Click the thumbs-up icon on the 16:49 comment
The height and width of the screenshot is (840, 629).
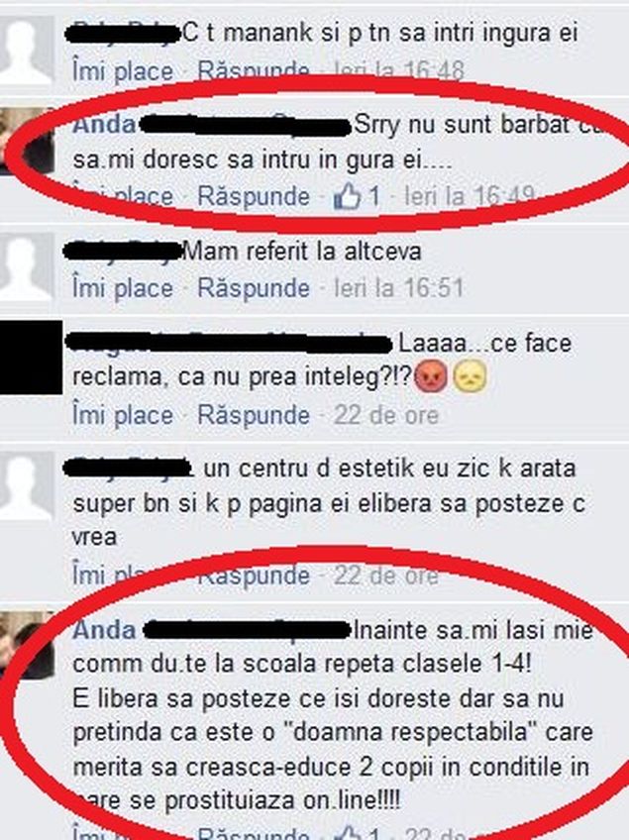(x=347, y=196)
